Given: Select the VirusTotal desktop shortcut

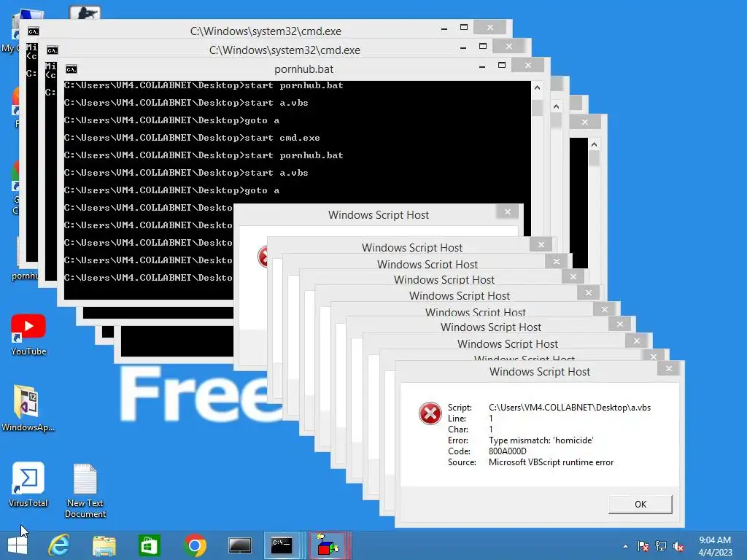Looking at the screenshot, I should coord(28,485).
